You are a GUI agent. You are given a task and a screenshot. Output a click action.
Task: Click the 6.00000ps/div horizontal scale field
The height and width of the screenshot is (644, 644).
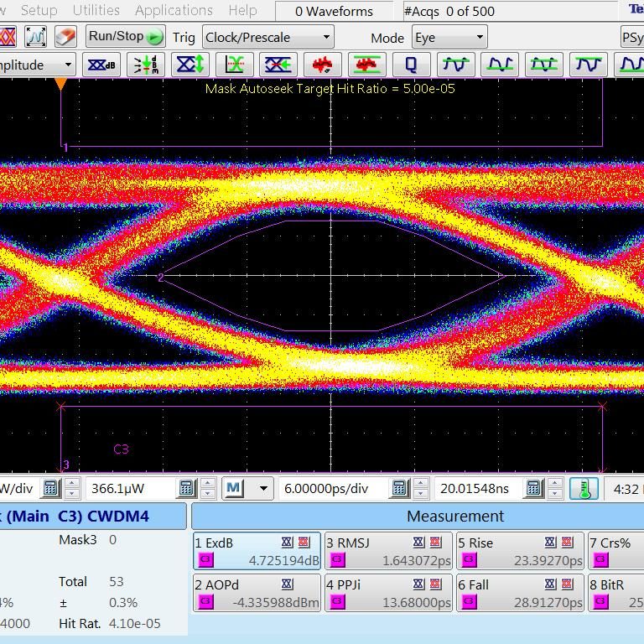click(333, 488)
